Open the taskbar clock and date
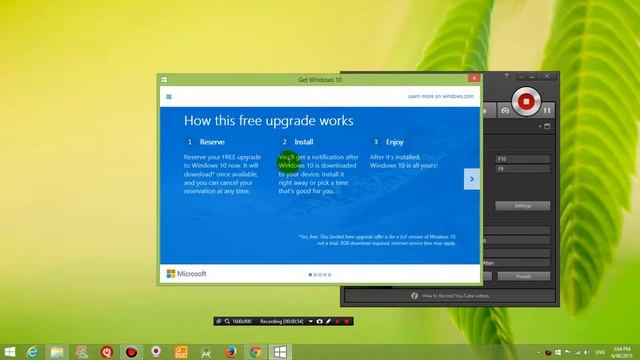This screenshot has height=360, width=640. [x=622, y=352]
